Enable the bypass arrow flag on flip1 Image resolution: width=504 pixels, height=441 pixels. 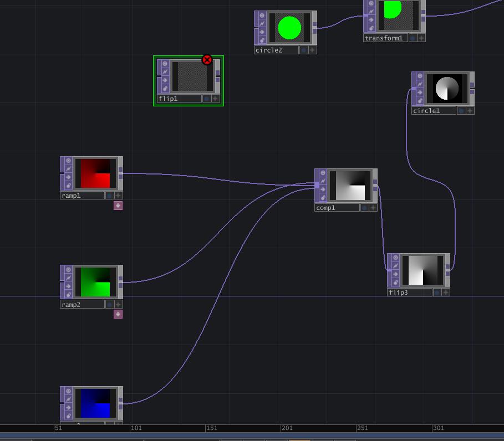click(x=165, y=80)
